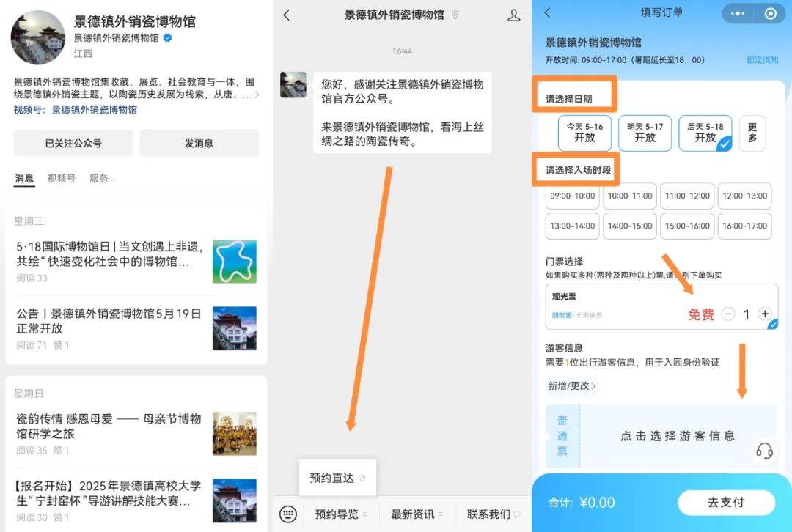Close the mini program via circle icon

[x=770, y=13]
